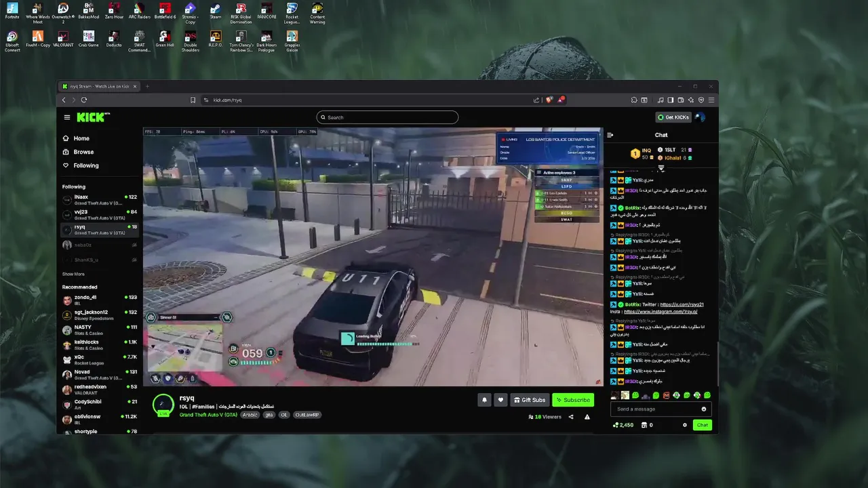Screen dimensions: 868x488
Task: Open followed channel vvj23
Action: click(x=100, y=214)
